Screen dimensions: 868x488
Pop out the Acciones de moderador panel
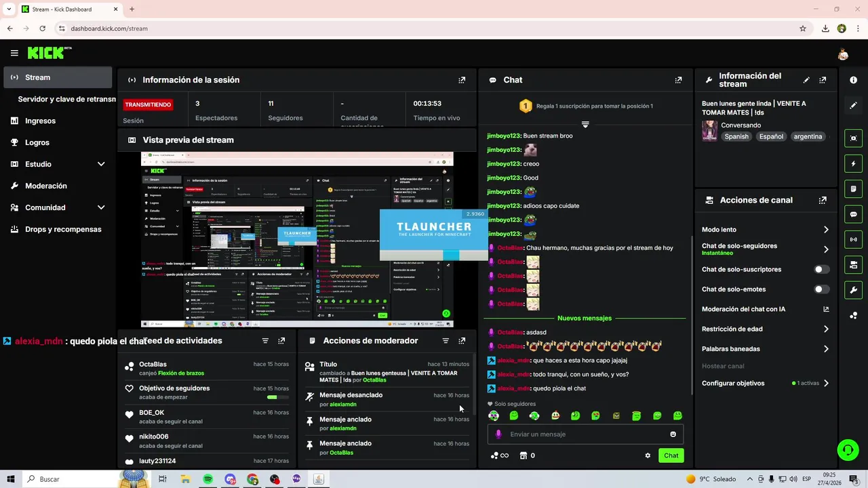click(462, 341)
